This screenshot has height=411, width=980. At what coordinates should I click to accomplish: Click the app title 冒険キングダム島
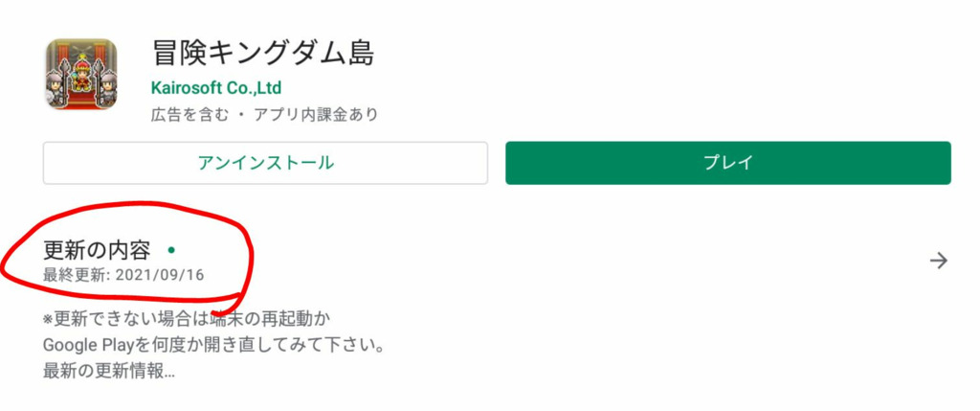(x=263, y=54)
